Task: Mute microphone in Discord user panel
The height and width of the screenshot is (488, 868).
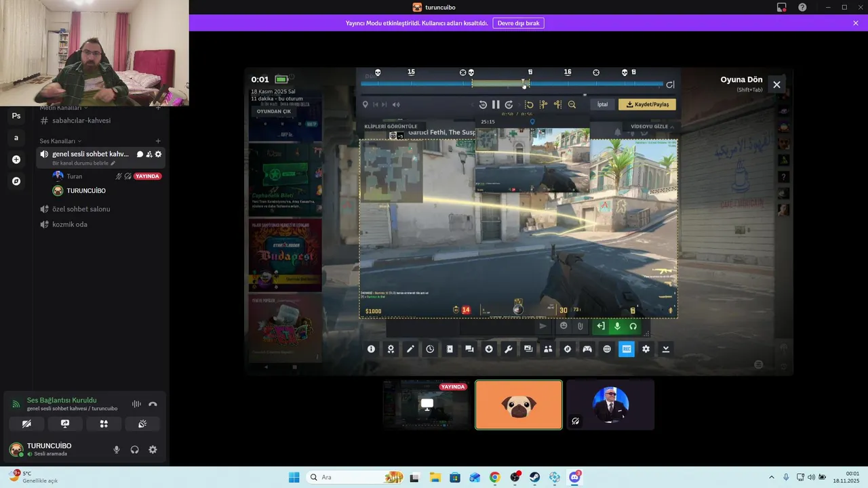Action: point(117,449)
